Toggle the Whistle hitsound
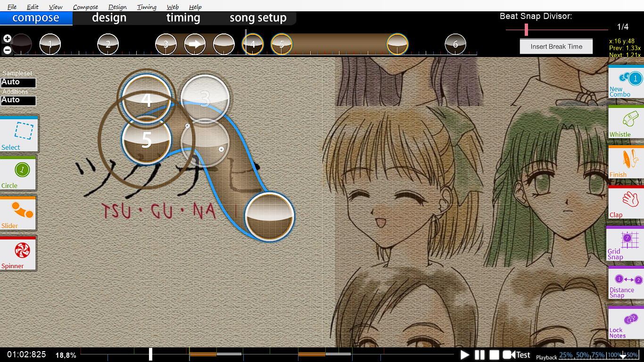644x362 pixels. click(626, 123)
